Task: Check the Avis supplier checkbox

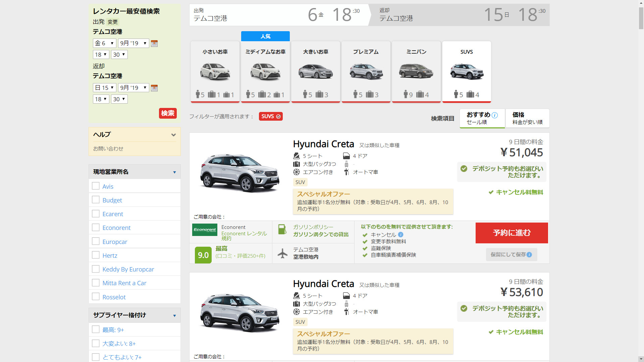Action: click(x=96, y=186)
